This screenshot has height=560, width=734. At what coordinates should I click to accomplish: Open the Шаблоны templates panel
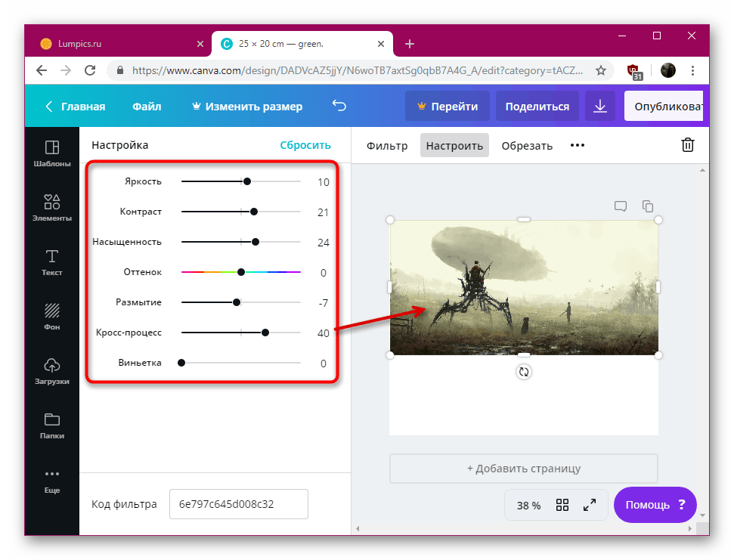click(x=52, y=153)
